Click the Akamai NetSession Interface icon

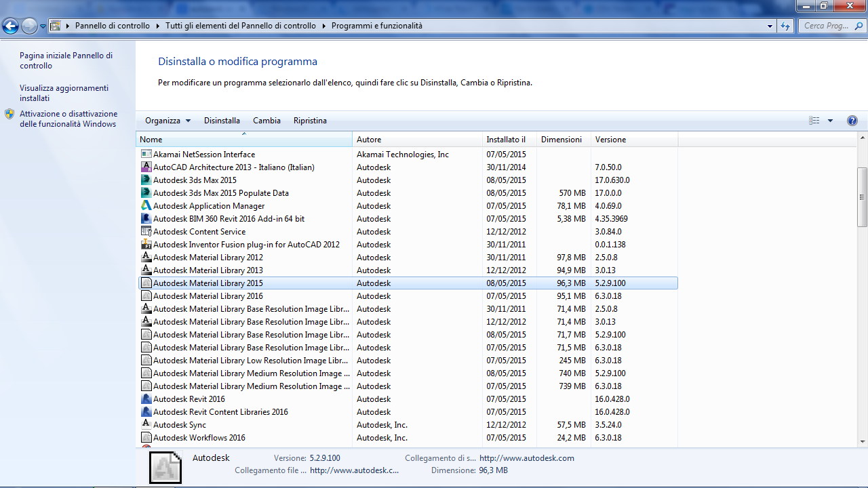pos(146,155)
